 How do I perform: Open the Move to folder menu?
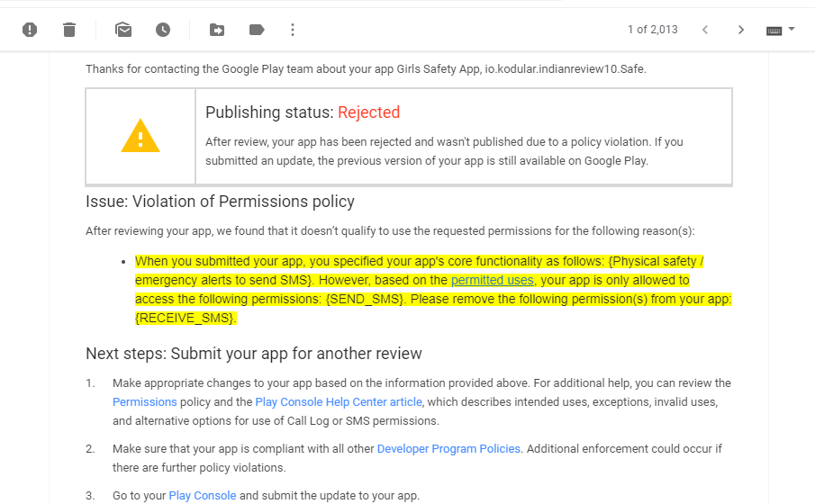(x=217, y=30)
